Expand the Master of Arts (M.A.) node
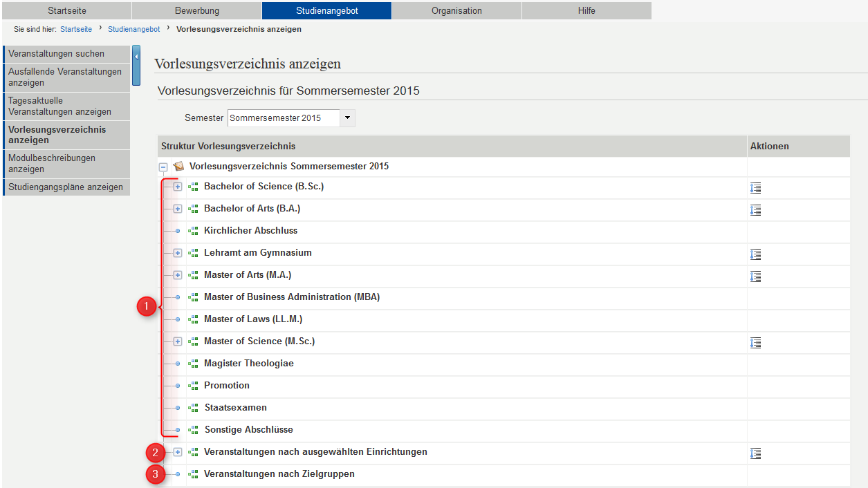868x488 pixels. point(178,275)
